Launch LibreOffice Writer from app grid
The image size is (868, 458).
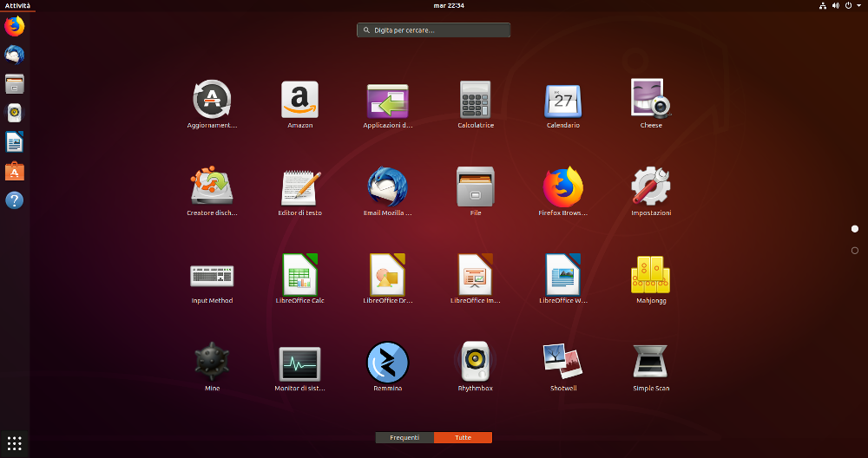pos(563,274)
